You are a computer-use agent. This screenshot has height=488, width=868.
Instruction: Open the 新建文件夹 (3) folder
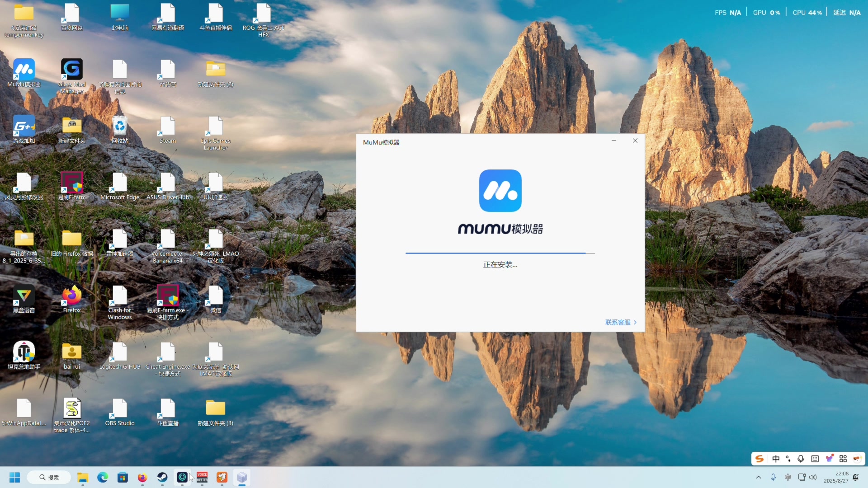click(x=216, y=412)
